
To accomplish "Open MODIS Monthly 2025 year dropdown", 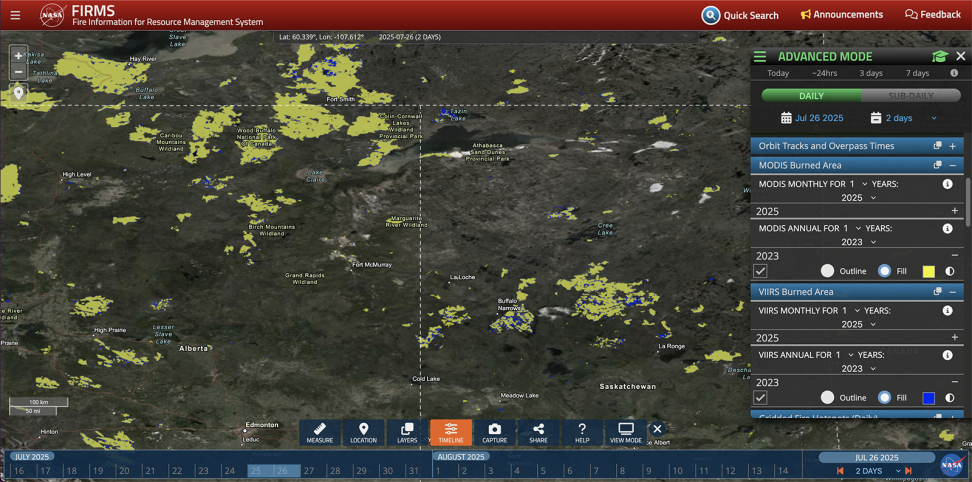I will coord(859,198).
